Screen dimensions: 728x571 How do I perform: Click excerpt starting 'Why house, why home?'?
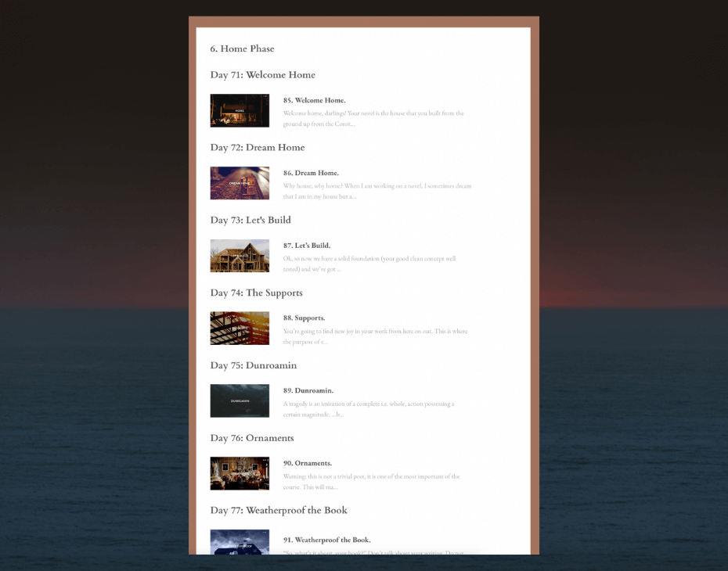coord(377,191)
